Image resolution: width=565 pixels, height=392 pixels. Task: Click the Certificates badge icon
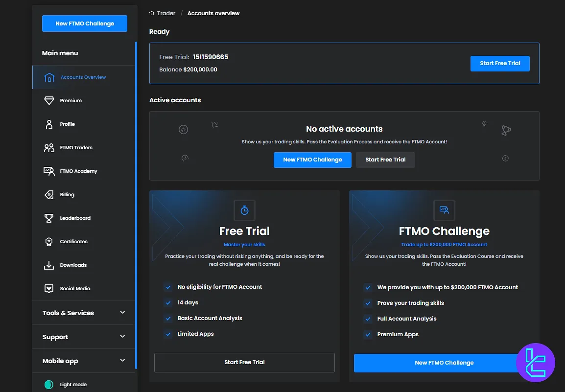tap(49, 242)
